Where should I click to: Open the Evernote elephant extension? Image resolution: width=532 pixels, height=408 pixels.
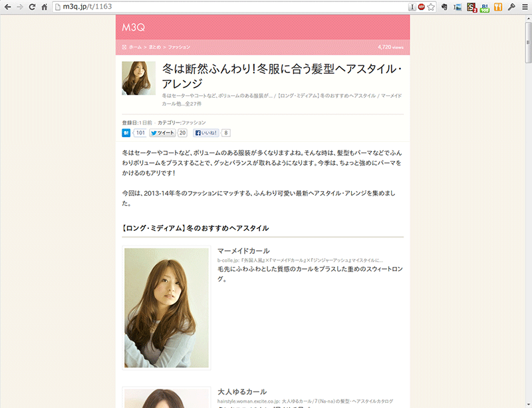click(444, 7)
